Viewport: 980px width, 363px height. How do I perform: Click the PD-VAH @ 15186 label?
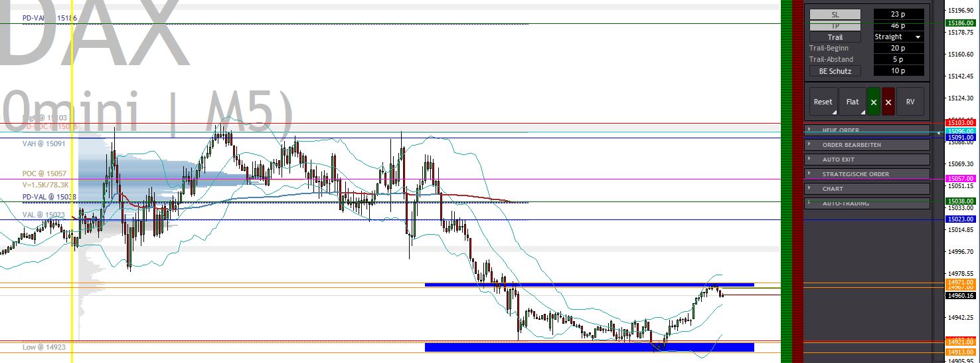(49, 19)
